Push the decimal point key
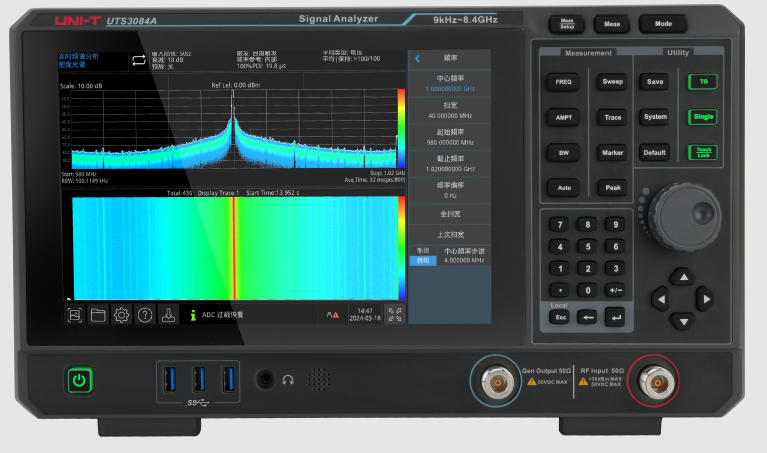Image resolution: width=767 pixels, height=453 pixels. pos(561,290)
